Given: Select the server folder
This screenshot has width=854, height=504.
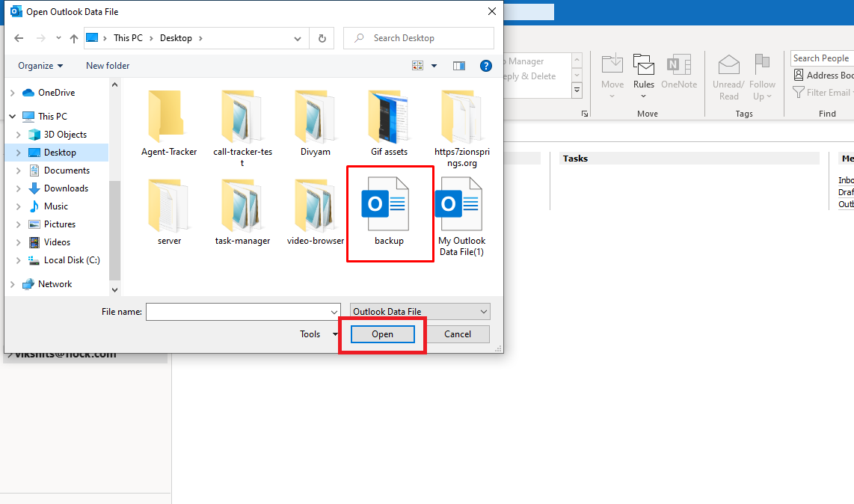Looking at the screenshot, I should (x=169, y=212).
